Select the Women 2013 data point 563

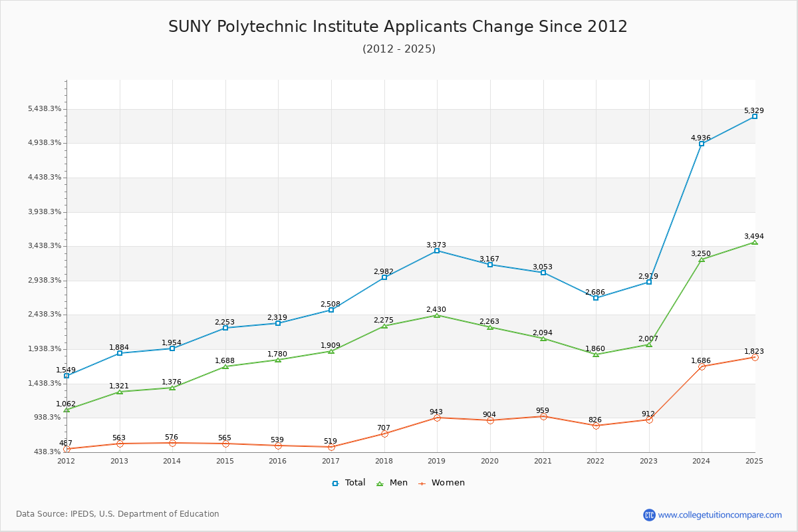pyautogui.click(x=120, y=444)
